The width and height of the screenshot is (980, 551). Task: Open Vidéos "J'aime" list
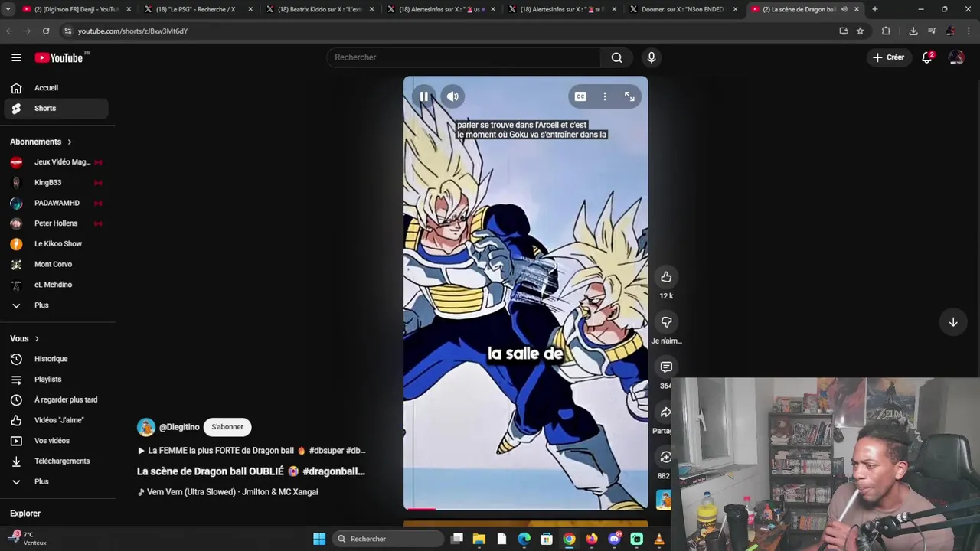tap(56, 420)
